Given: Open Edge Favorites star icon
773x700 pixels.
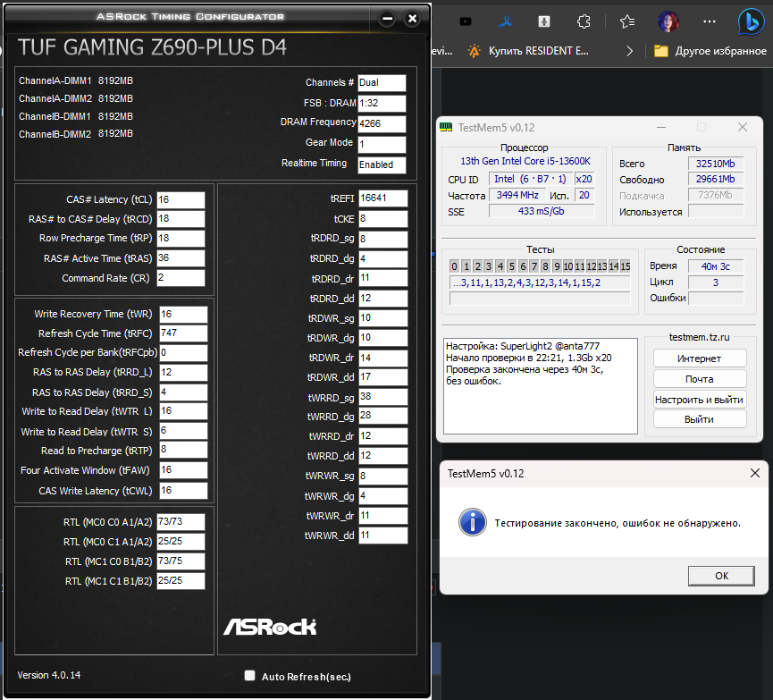Looking at the screenshot, I should [x=627, y=21].
